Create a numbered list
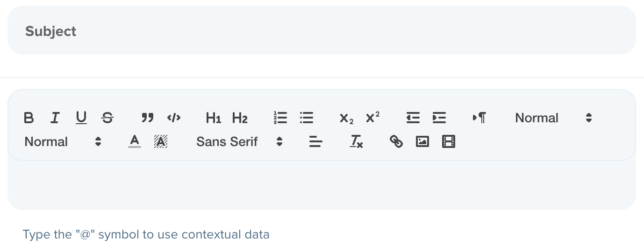Viewport: 644px width, 252px height. pos(280,118)
